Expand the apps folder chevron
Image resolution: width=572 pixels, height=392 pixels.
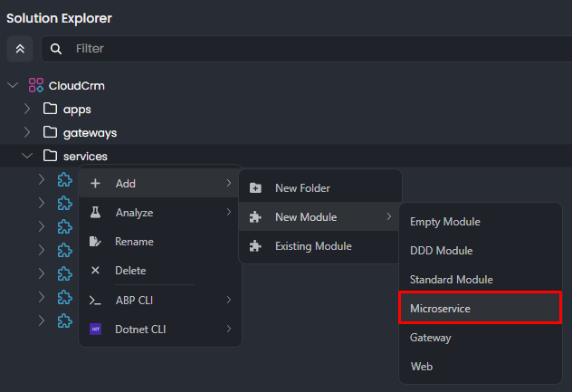27,109
